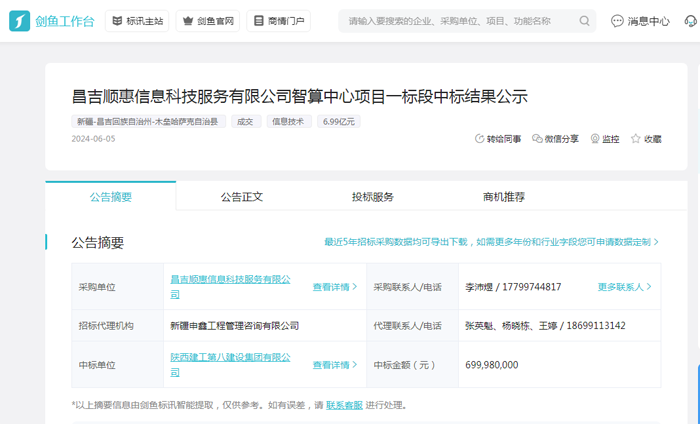Click 查看详情 for 采购单位 row
This screenshot has width=700, height=424.
(334, 287)
